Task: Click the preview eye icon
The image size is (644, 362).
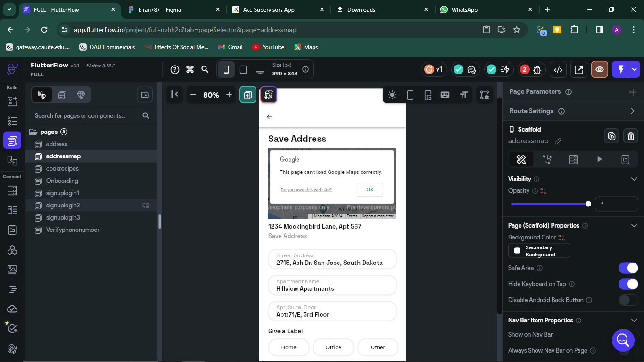Action: (599, 70)
